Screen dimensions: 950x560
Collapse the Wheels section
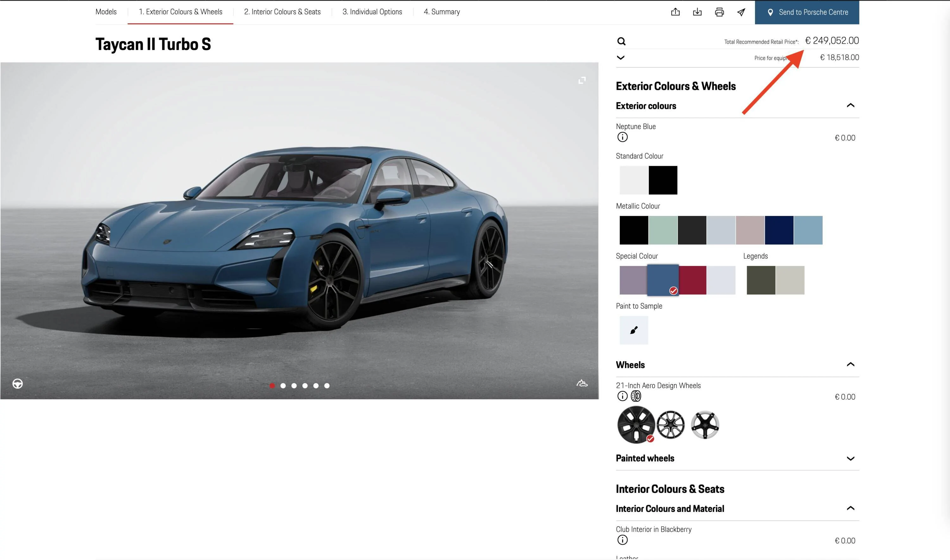pyautogui.click(x=850, y=364)
